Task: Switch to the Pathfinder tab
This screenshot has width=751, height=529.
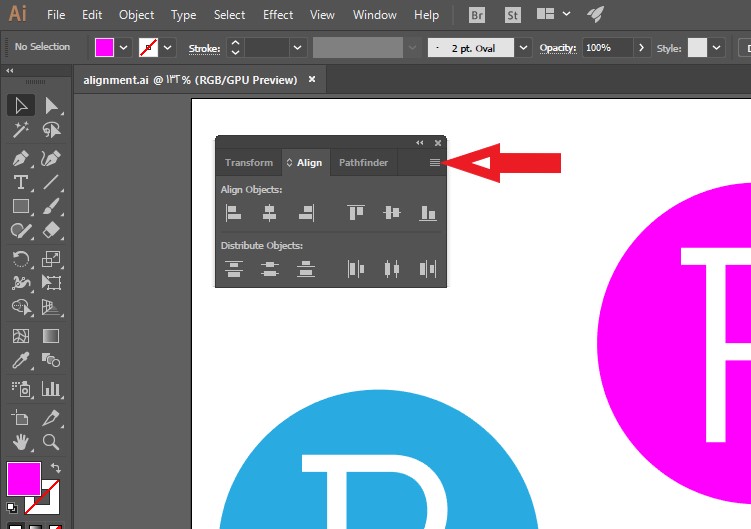Action: click(x=363, y=162)
